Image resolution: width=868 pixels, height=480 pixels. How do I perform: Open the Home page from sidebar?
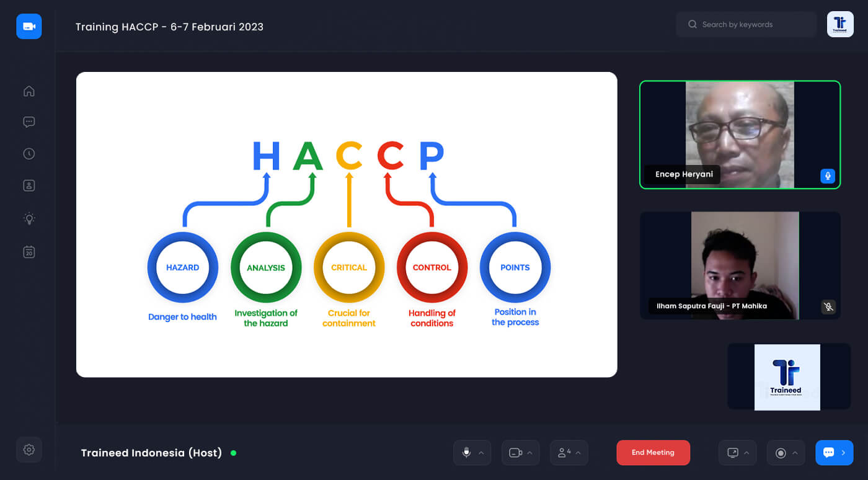[x=29, y=91]
